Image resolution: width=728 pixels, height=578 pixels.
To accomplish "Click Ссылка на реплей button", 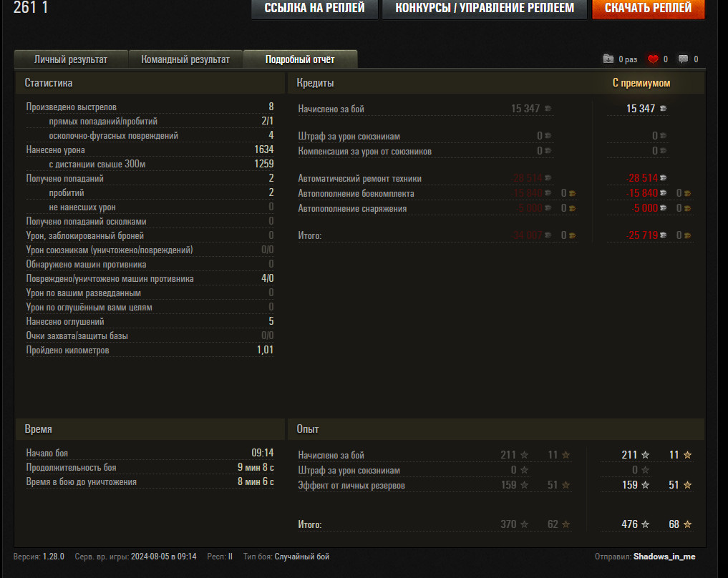I will tap(314, 9).
